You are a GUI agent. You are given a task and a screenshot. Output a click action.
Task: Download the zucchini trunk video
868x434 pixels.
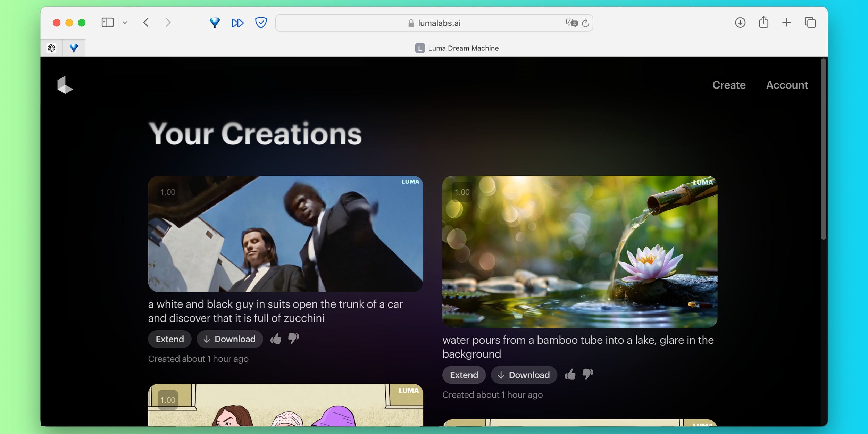(x=229, y=339)
